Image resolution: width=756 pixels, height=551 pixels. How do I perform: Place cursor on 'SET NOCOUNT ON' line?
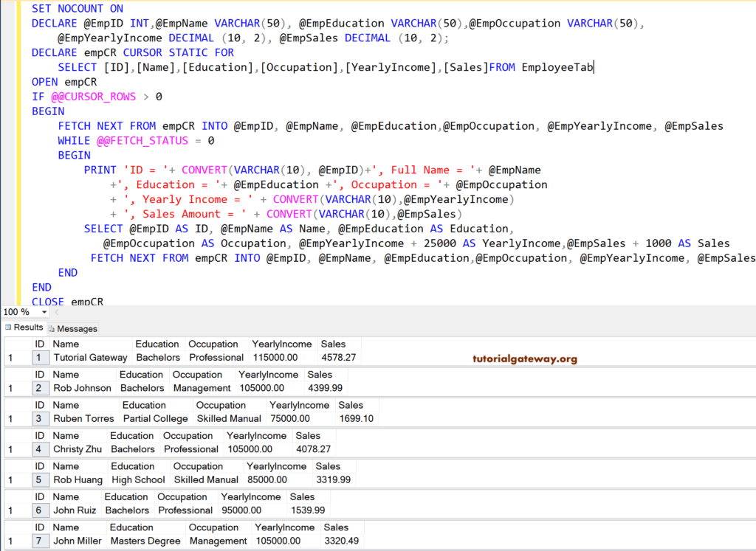77,9
